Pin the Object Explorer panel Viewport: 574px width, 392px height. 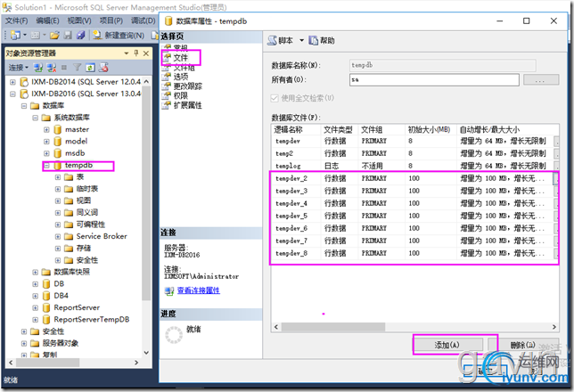coord(136,53)
